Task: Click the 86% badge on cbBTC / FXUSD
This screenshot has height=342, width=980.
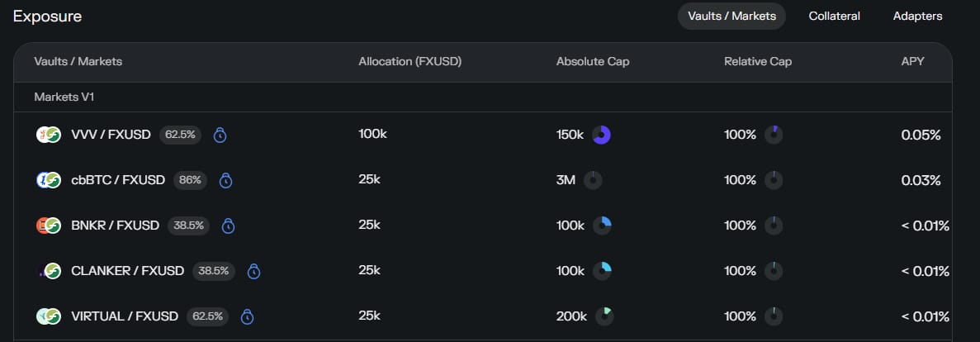Action: [190, 180]
